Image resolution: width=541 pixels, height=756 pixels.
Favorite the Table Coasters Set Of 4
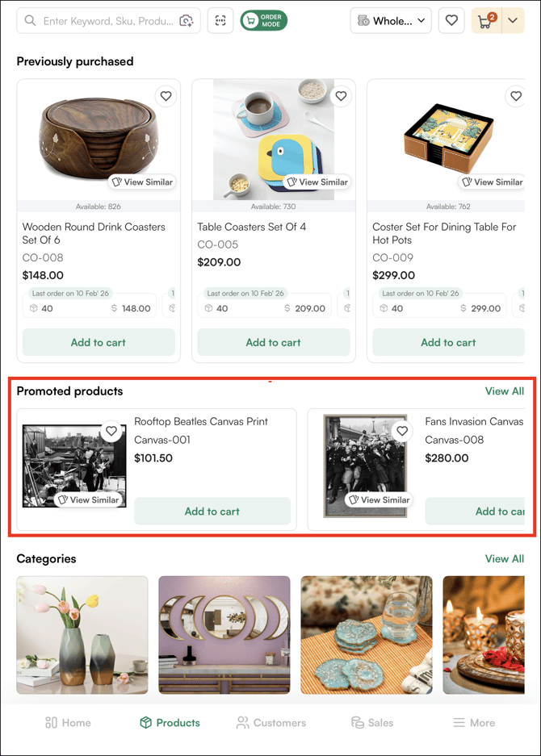341,96
